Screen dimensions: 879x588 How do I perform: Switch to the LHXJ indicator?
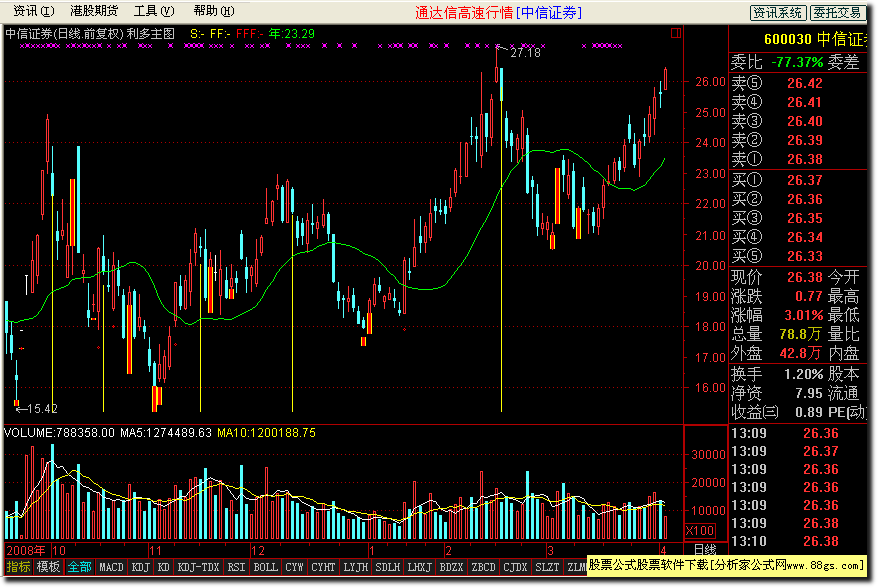point(419,567)
